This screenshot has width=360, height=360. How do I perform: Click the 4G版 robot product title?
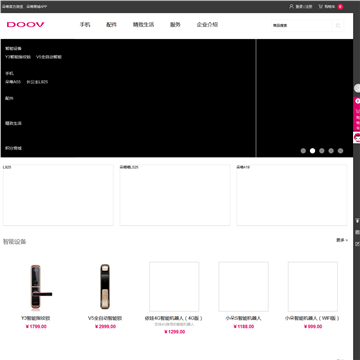[x=174, y=318]
